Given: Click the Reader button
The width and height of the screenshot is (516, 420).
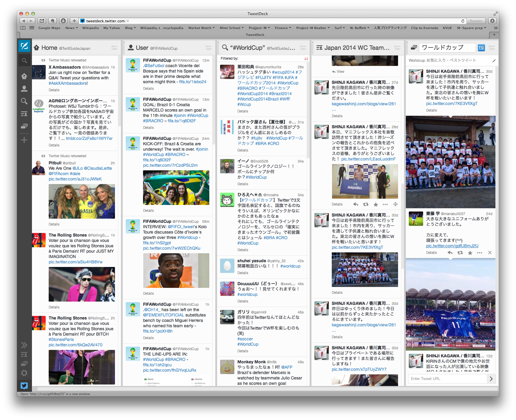Looking at the screenshot, I should 476,21.
